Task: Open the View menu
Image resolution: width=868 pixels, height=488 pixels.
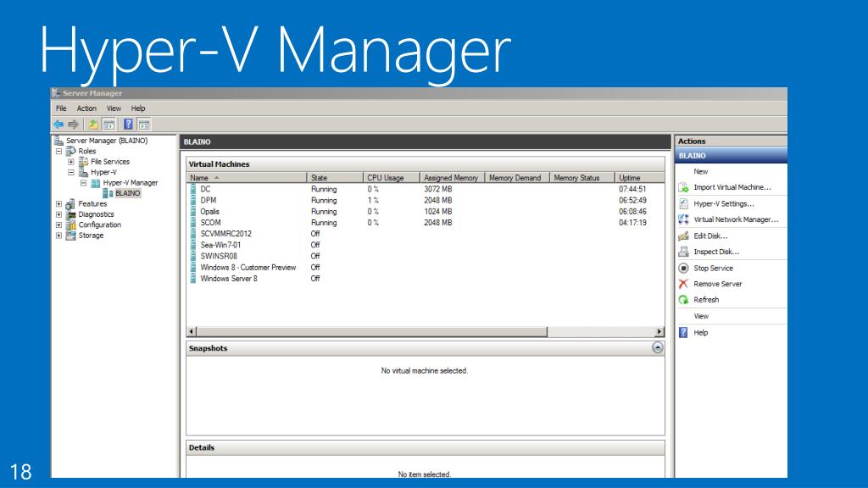Action: [x=114, y=108]
